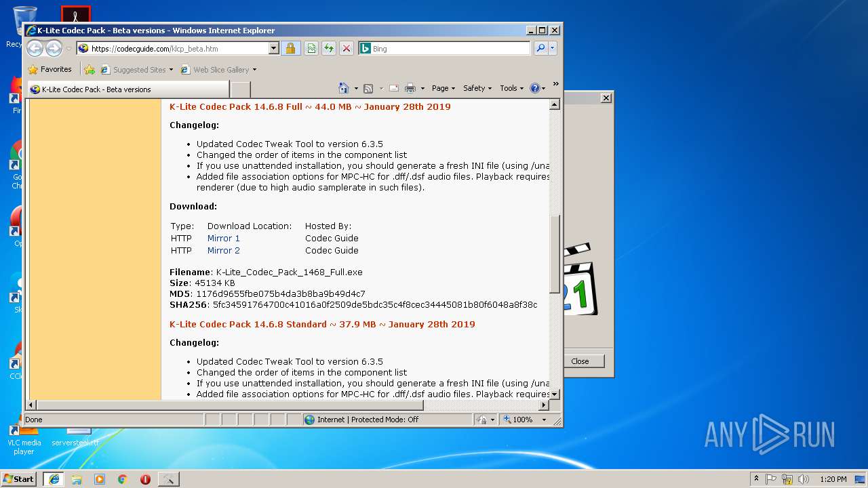Open Suggested Sites link
The width and height of the screenshot is (868, 488).
click(137, 69)
